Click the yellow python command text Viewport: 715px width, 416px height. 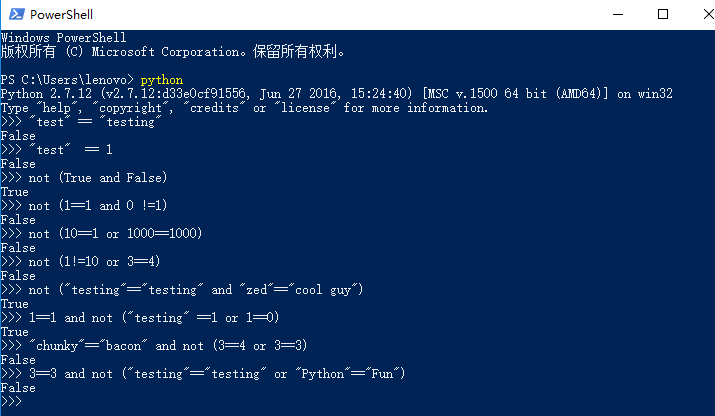[161, 79]
